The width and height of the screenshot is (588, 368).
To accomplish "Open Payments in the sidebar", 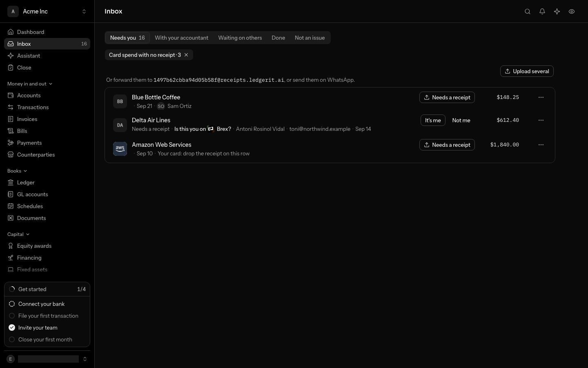I will click(x=47, y=143).
